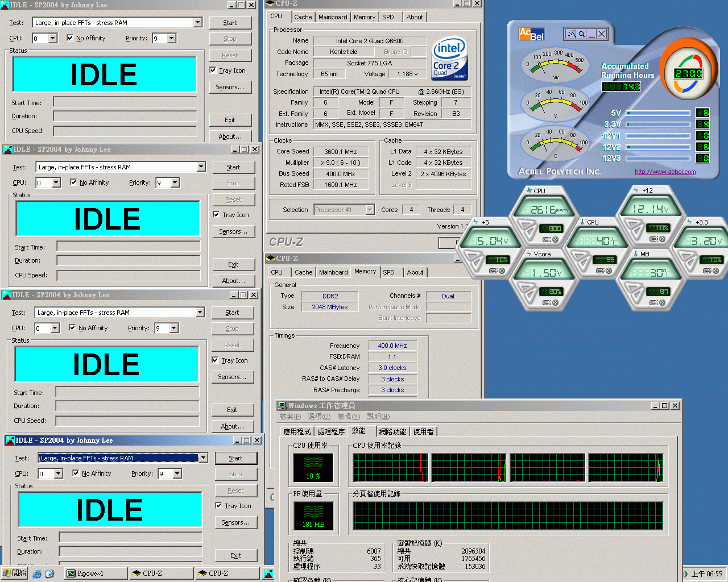
Task: Click round X icon in +3.3 voltage gadget
Action: tap(715, 271)
